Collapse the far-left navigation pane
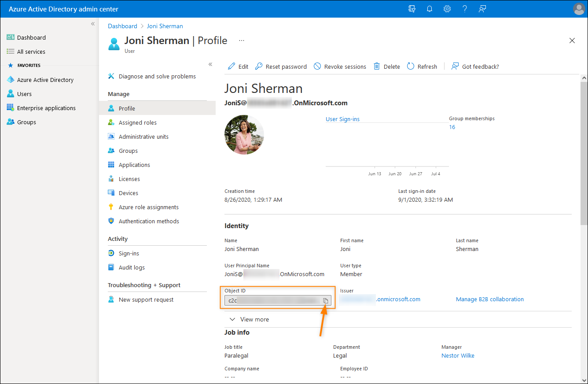The height and width of the screenshot is (384, 588). click(93, 24)
